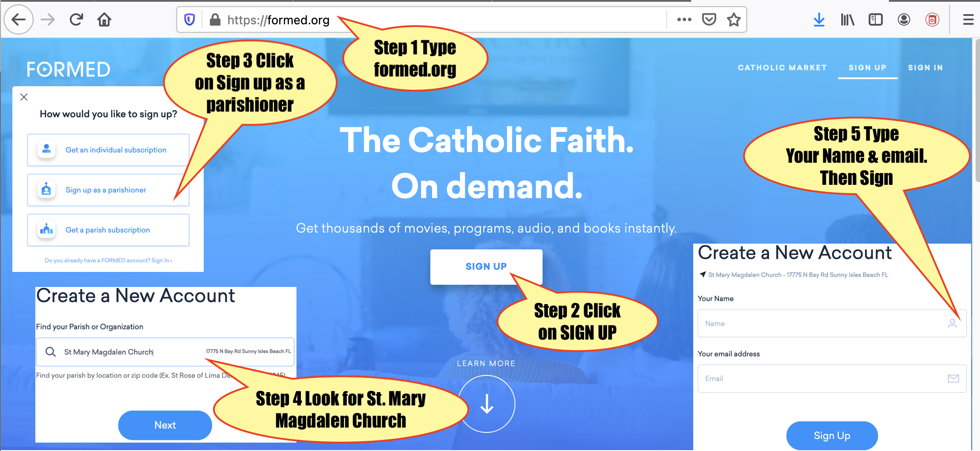
Task: Open the page actions three-dot menu
Action: coord(684,19)
